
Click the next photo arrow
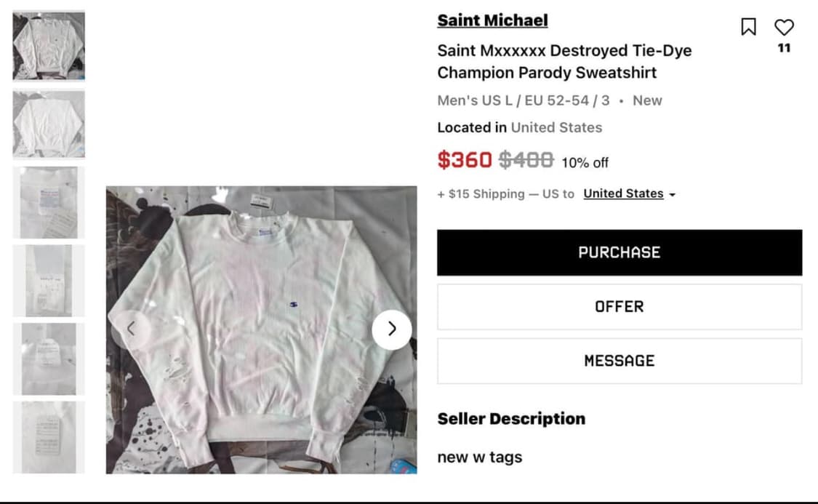coord(392,329)
